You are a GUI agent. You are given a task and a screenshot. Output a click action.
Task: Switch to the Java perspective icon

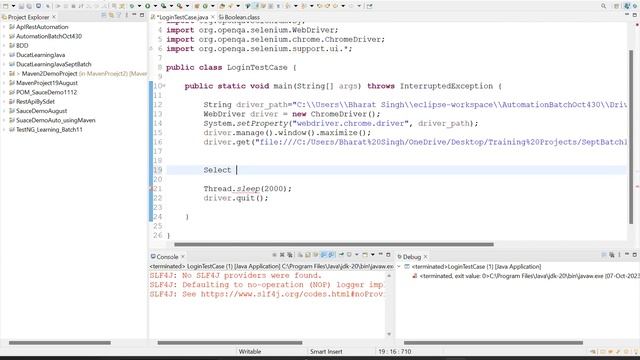click(x=627, y=6)
